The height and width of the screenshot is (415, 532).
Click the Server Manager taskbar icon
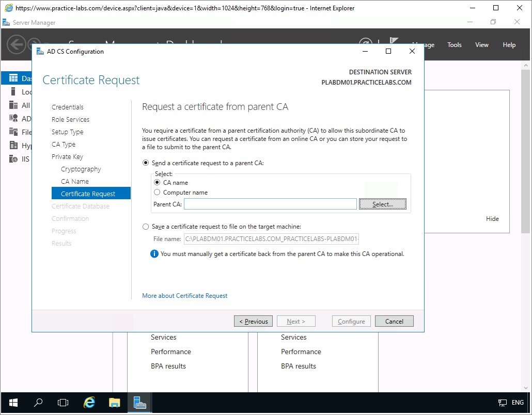pyautogui.click(x=139, y=403)
